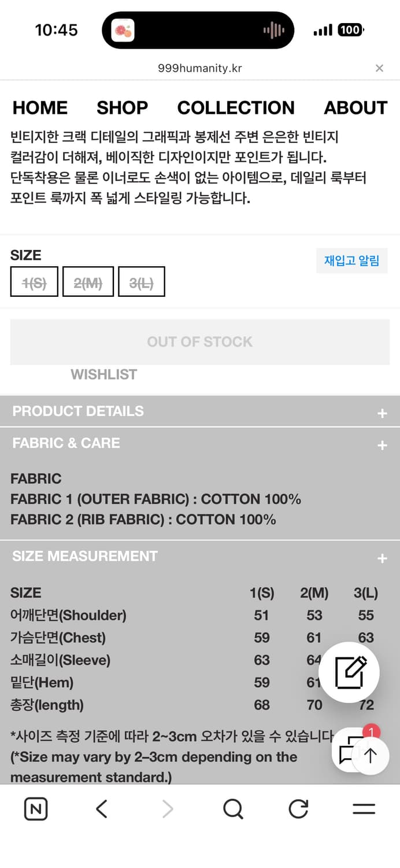Screen dimensions: 400x868
Task: Open search with the magnifier icon
Action: (x=233, y=809)
